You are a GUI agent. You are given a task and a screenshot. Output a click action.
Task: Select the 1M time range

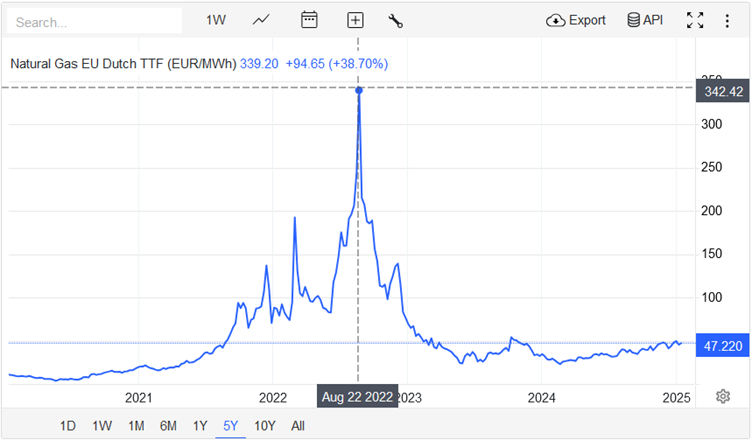[x=136, y=426]
